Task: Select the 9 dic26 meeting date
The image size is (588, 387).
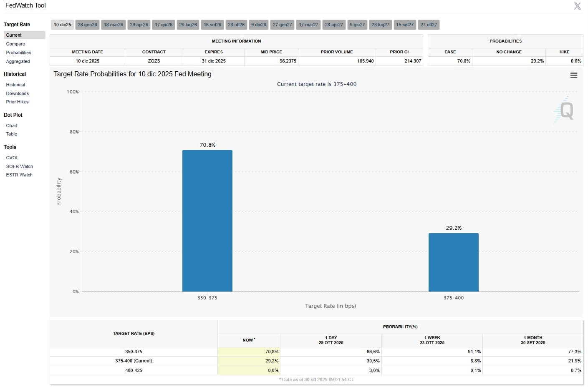Action: (258, 25)
